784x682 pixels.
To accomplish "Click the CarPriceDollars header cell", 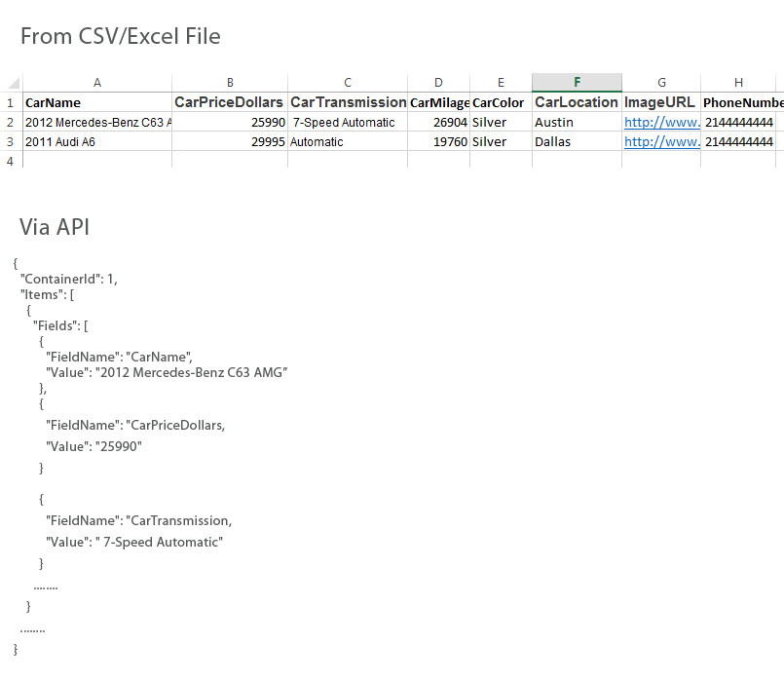I will (x=230, y=102).
